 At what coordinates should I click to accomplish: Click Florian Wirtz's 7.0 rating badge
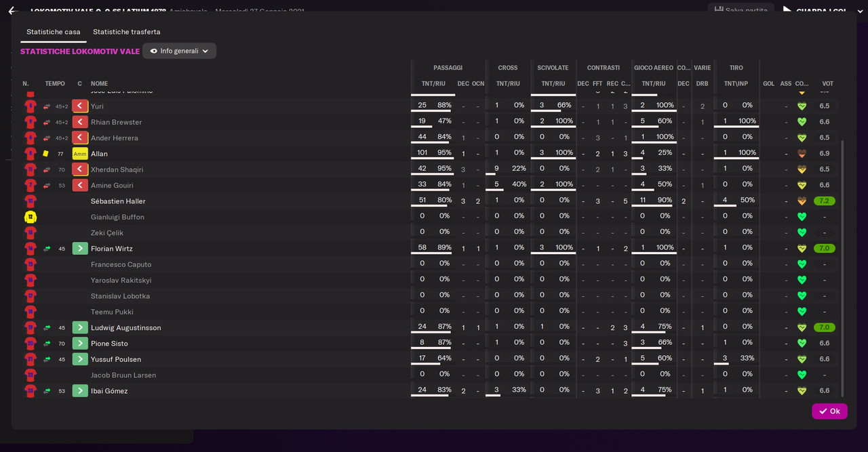(825, 249)
